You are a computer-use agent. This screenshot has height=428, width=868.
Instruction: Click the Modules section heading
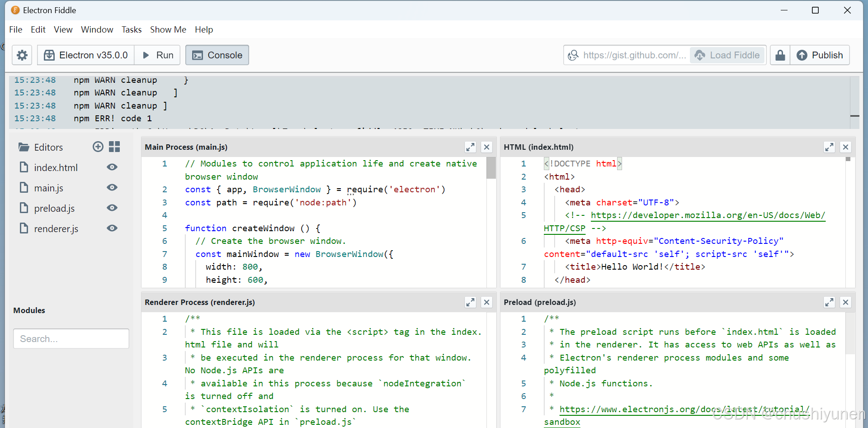pos(29,310)
